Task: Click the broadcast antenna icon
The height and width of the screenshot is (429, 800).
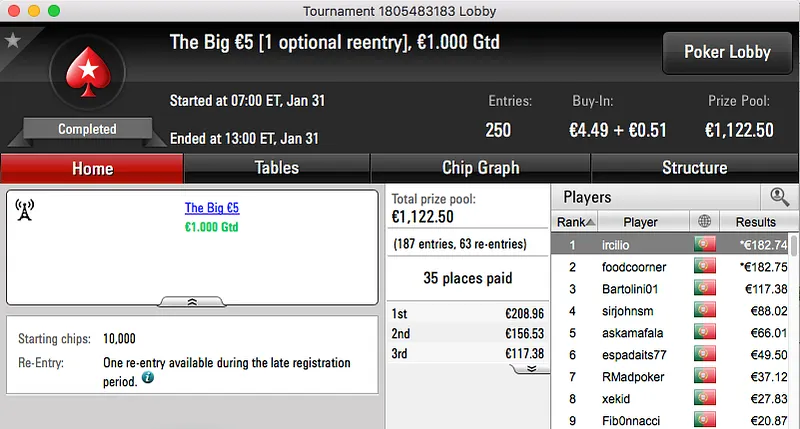Action: point(26,209)
